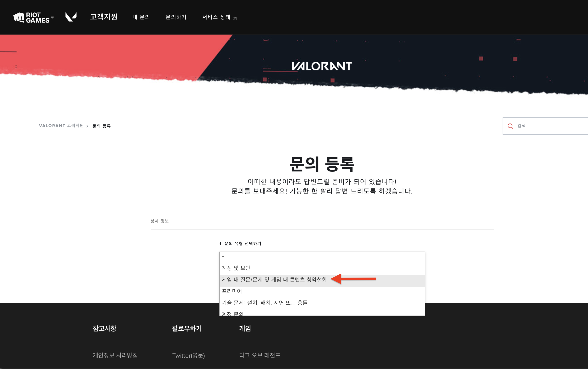Viewport: 588px width, 369px height.
Task: Click the 문의 유형 선택하기 field label
Action: (240, 244)
